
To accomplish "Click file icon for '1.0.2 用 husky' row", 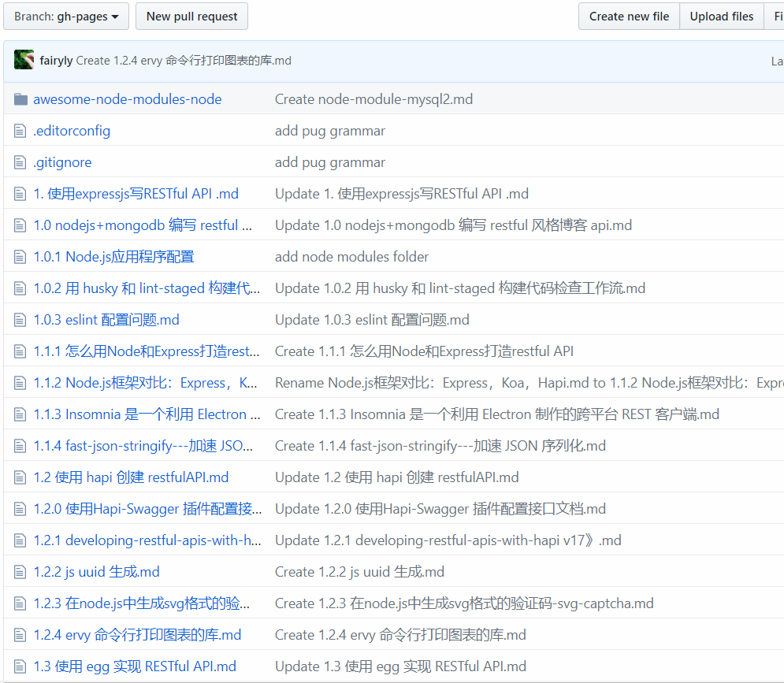I will pos(20,288).
